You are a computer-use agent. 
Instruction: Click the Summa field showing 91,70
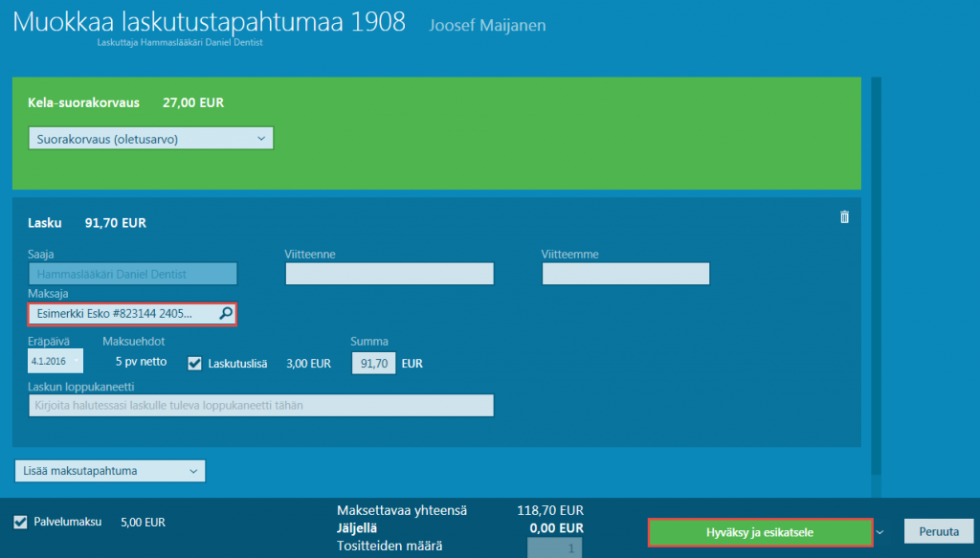click(x=373, y=363)
